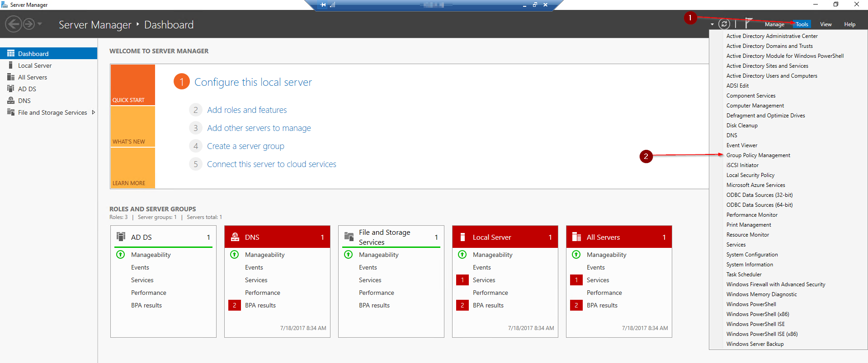The image size is (868, 363).
Task: Click File and Storage Services tile icon
Action: (x=349, y=237)
